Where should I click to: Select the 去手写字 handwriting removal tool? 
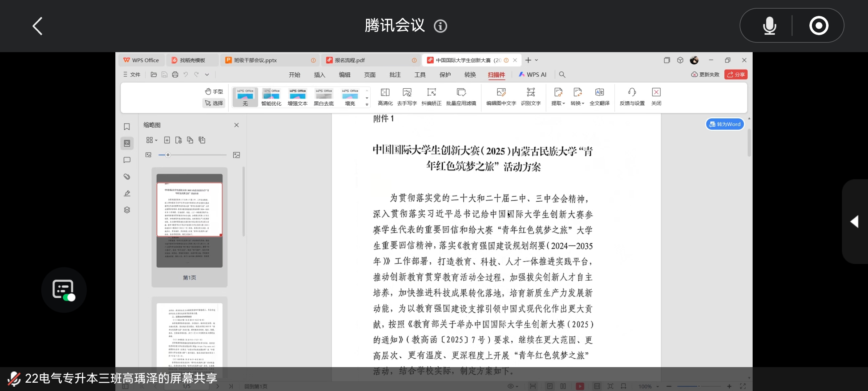(x=407, y=93)
